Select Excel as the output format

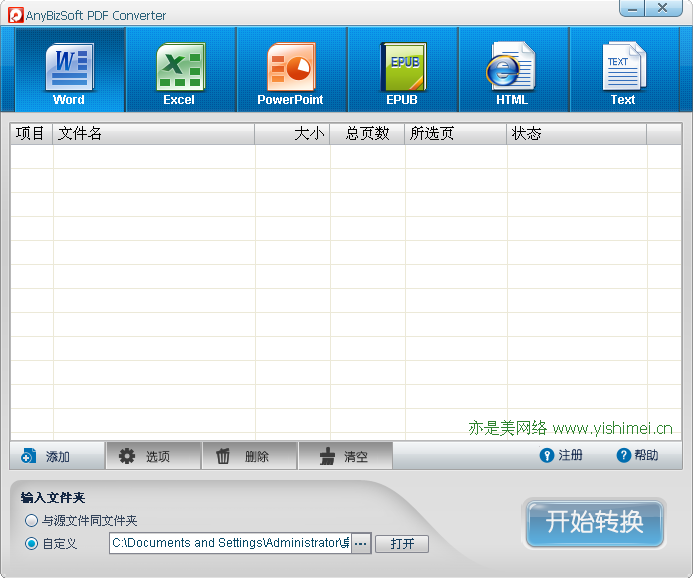tap(181, 70)
